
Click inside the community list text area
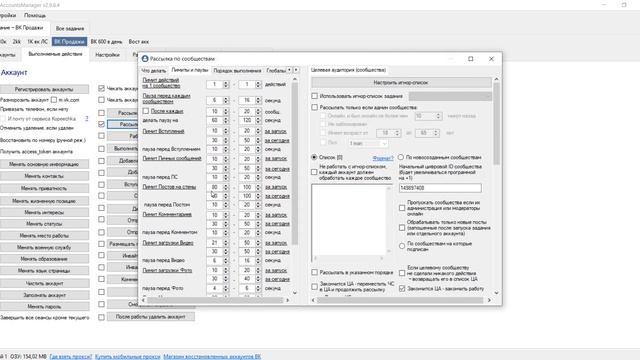(349, 220)
